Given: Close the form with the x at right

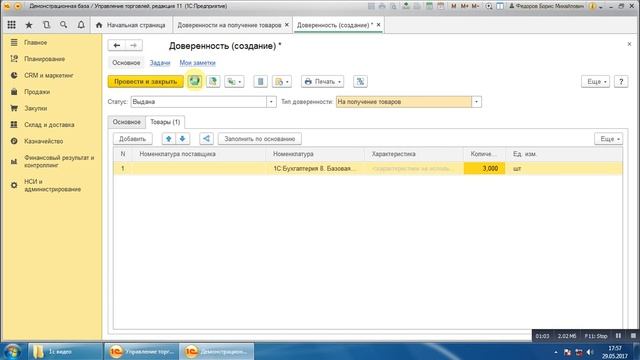Looking at the screenshot, I should pos(629,44).
